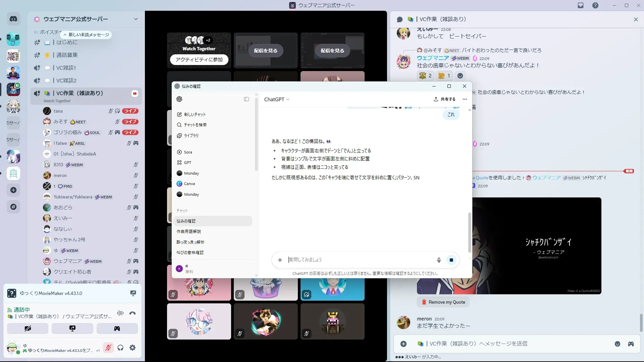Open emoji picker in message box
Viewport: 644px width, 362px height.
pos(618,344)
